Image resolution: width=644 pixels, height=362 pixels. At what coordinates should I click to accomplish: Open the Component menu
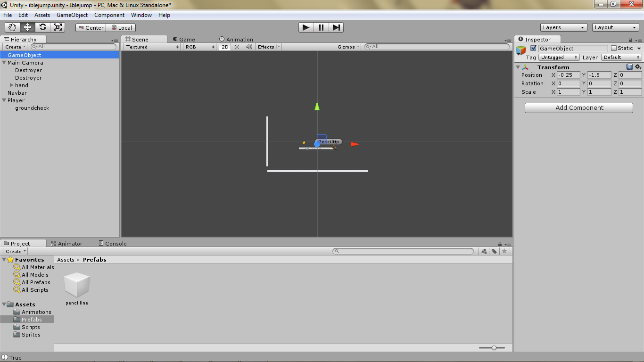tap(109, 15)
